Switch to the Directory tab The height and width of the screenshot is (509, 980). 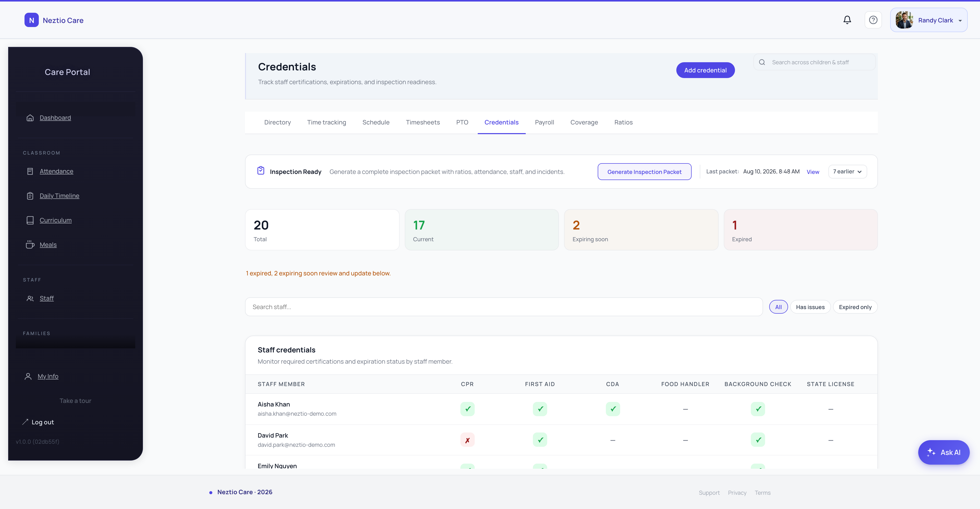tap(277, 122)
